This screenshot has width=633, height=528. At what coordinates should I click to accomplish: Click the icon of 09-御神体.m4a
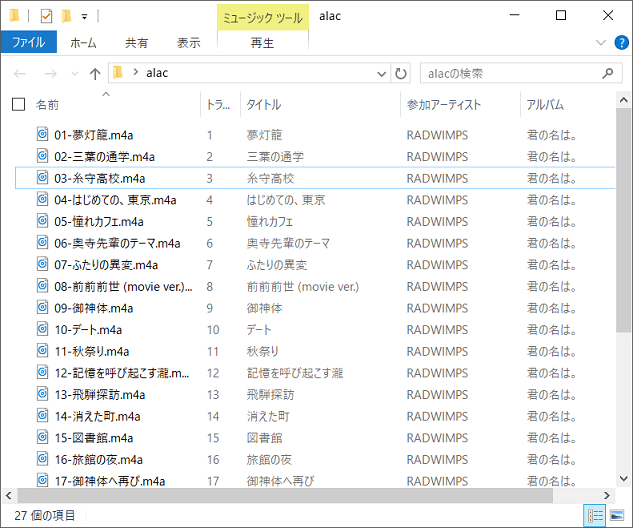42,308
